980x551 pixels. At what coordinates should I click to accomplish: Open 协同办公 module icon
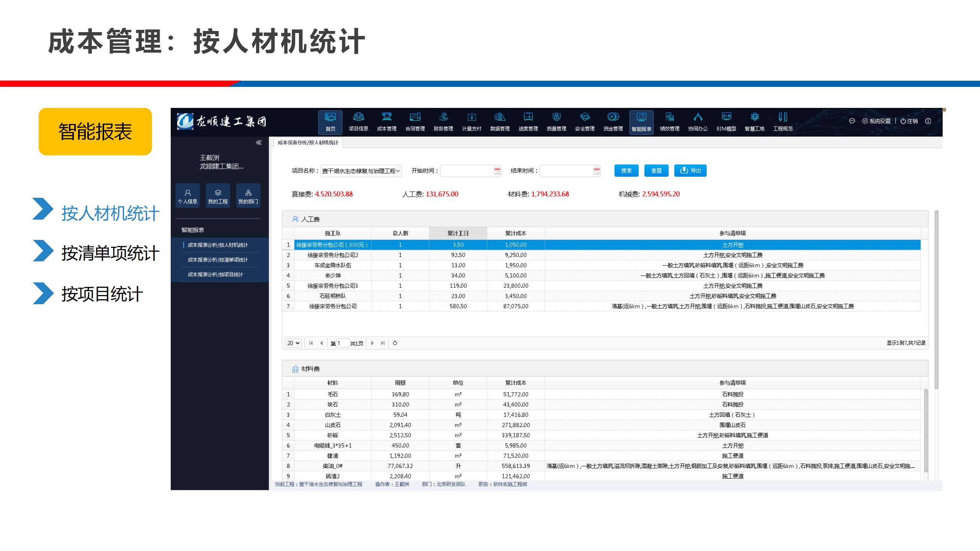(698, 122)
